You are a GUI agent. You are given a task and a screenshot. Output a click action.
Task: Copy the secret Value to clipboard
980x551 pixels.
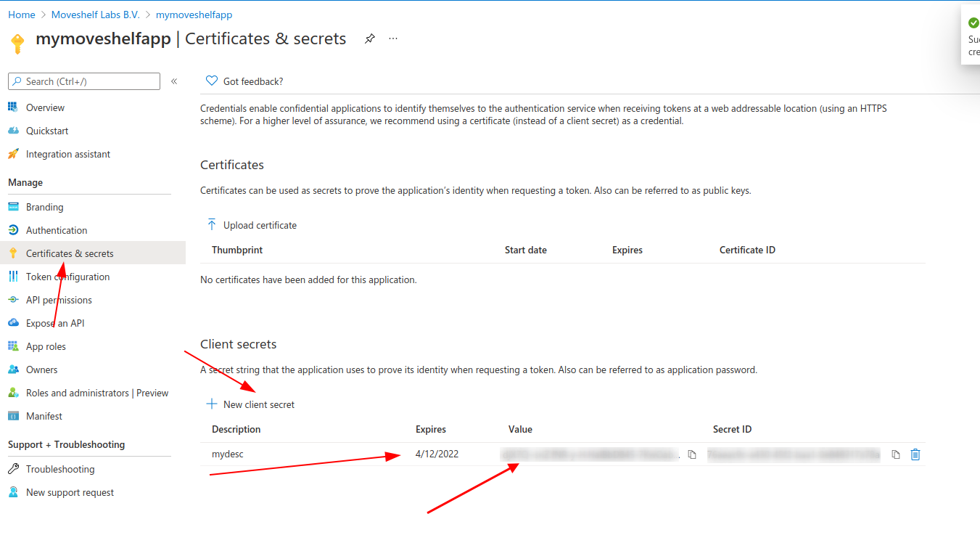692,454
